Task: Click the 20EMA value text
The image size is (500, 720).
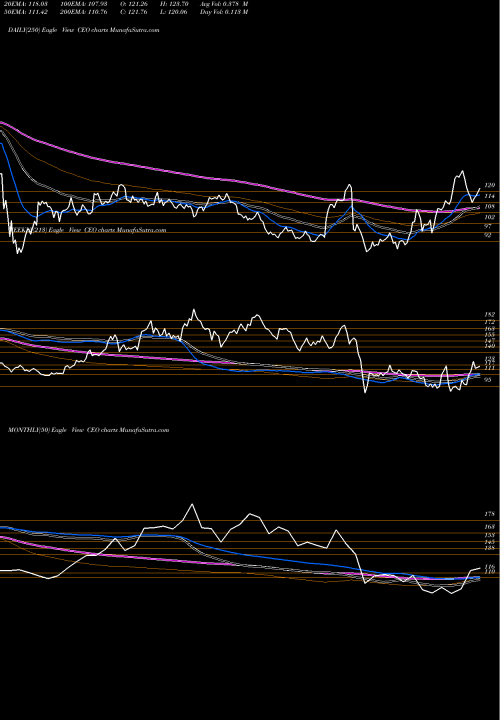Action: [x=24, y=4]
